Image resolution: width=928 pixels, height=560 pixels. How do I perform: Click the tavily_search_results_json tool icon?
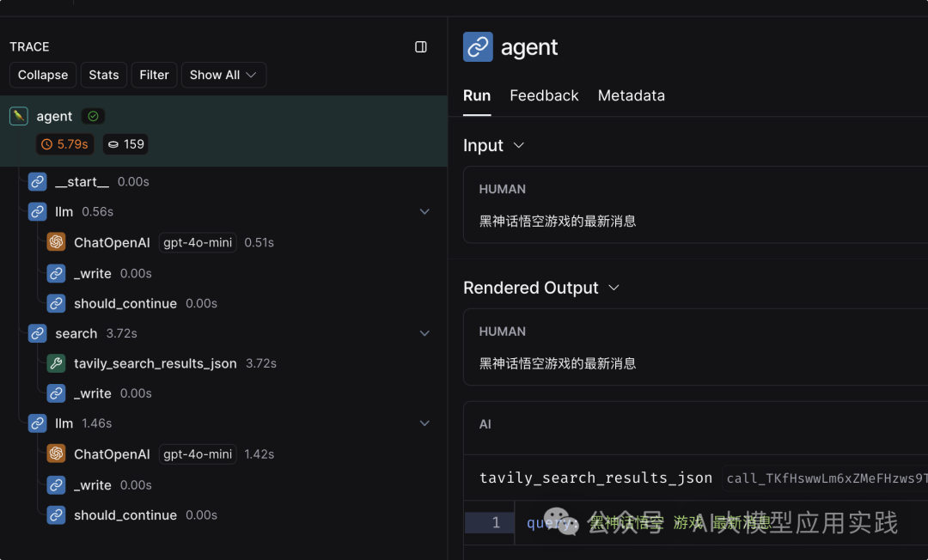point(56,363)
